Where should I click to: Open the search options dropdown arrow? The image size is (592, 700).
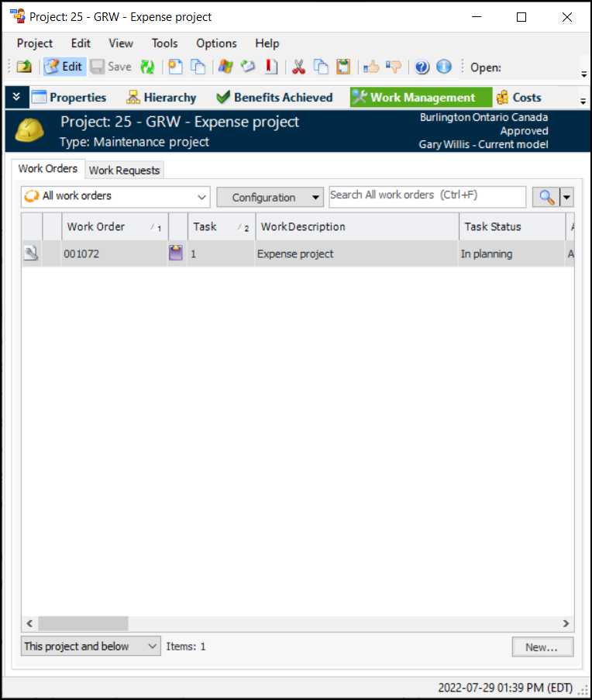coord(566,197)
